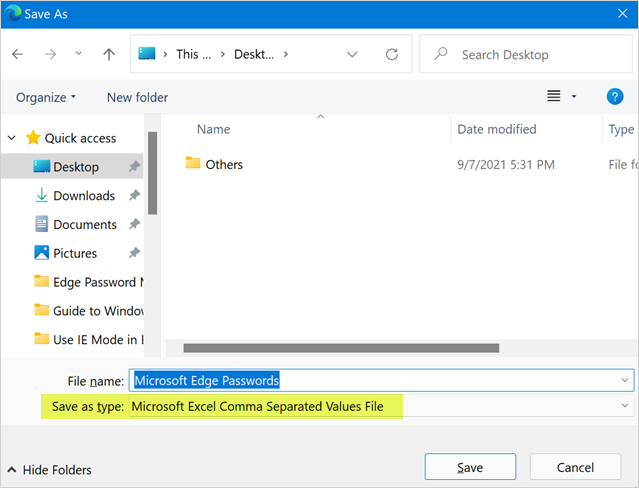639x488 pixels.
Task: Open the Recent locations dropdown arrow
Action: click(x=79, y=55)
